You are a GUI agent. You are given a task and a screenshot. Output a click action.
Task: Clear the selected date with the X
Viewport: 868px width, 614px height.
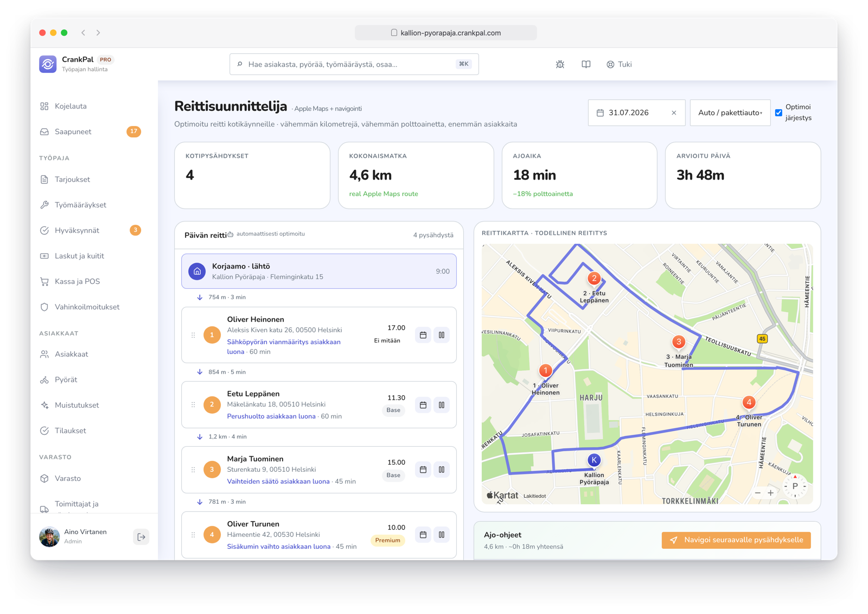click(x=674, y=113)
